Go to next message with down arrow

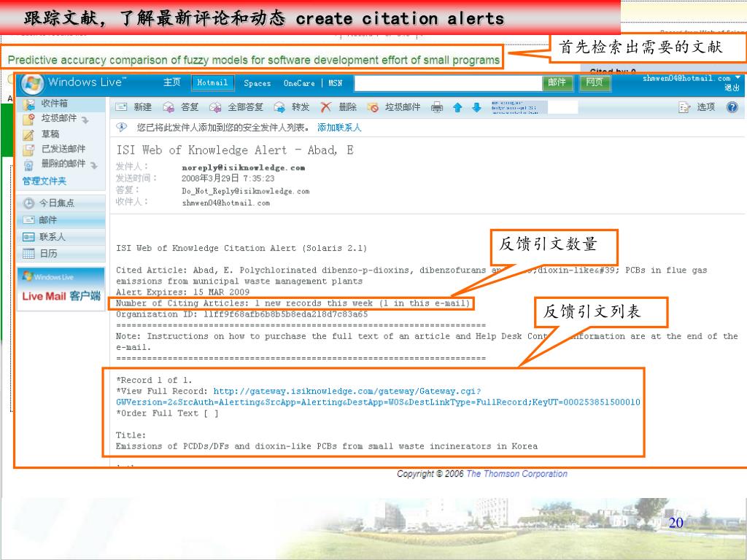point(476,108)
